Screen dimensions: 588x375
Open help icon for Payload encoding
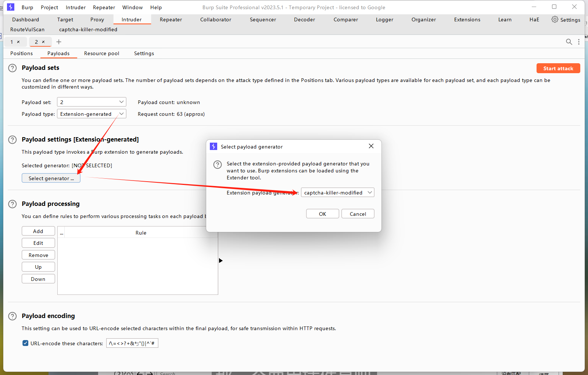(x=12, y=316)
